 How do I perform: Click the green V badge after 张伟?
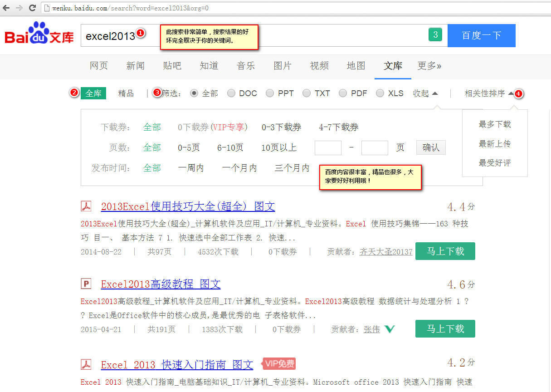[389, 329]
